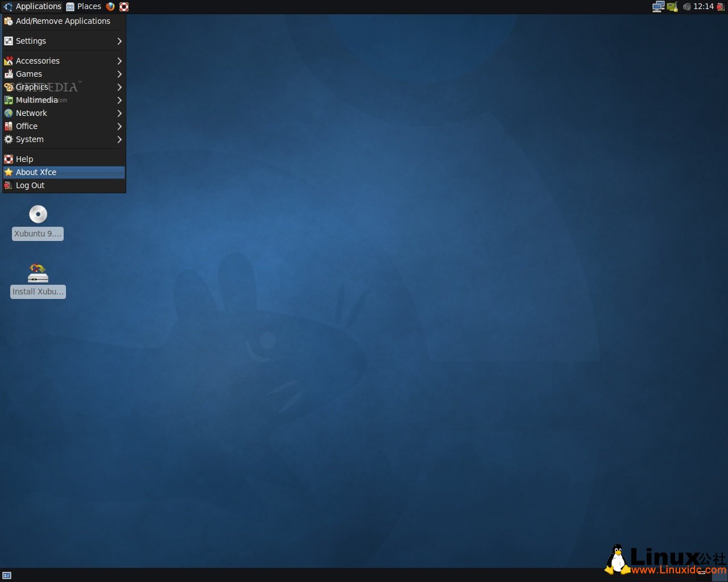The height and width of the screenshot is (582, 728).
Task: Click the show desktop icon in bottom taskbar
Action: pos(6,576)
